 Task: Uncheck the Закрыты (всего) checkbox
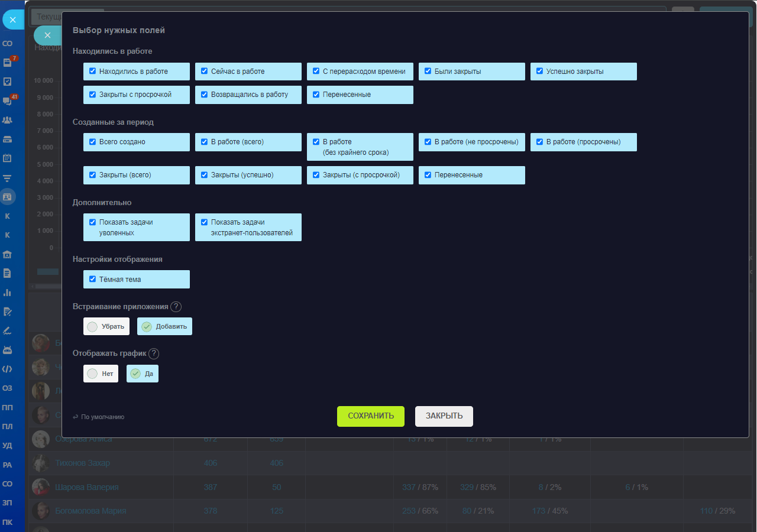[92, 174]
